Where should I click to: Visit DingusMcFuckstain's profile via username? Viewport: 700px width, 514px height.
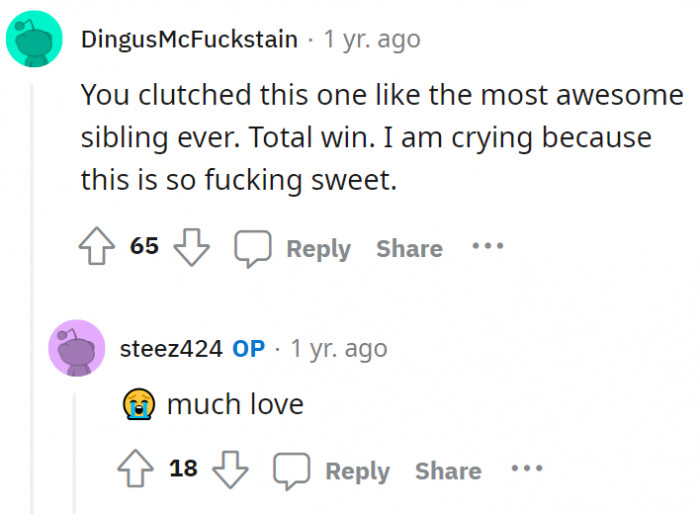[189, 40]
